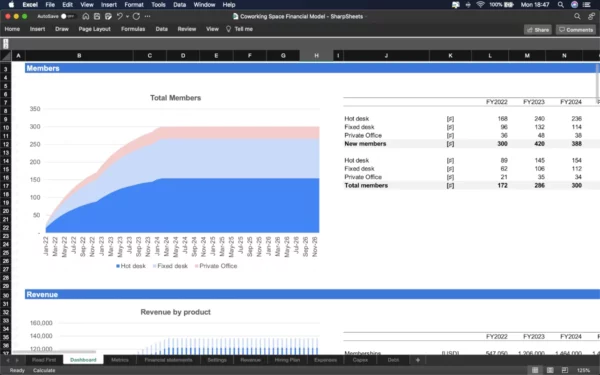Switch to the Capex sheet tab
The height and width of the screenshot is (375, 600).
tap(360, 360)
